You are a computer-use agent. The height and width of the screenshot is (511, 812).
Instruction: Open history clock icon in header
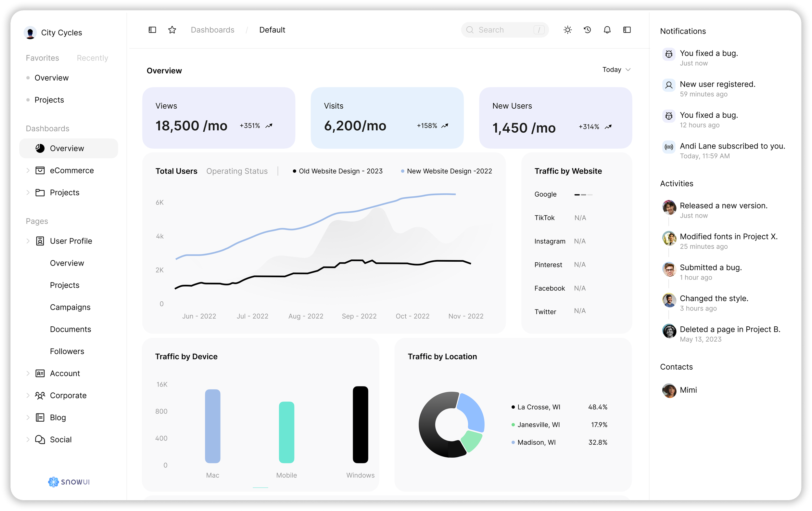click(x=587, y=30)
